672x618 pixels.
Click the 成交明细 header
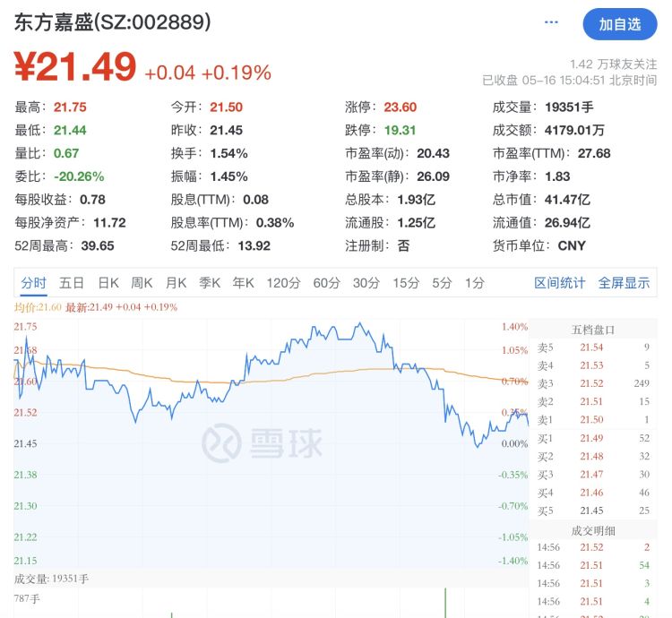click(x=593, y=531)
